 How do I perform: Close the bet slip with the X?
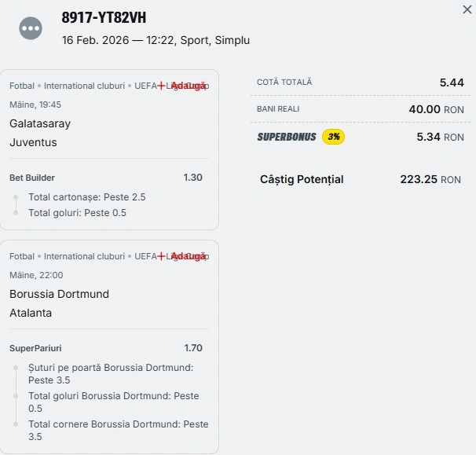(x=468, y=10)
